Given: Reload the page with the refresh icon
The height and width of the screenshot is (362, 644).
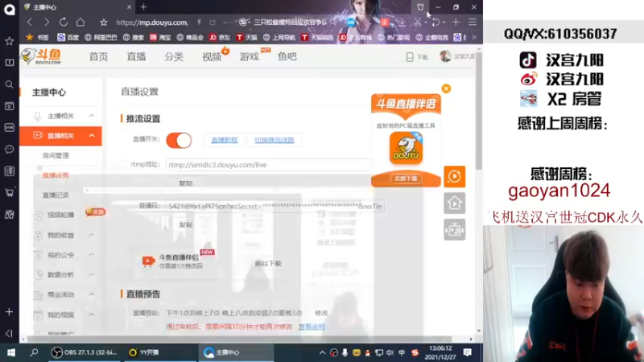Looking at the screenshot, I should pos(64,23).
